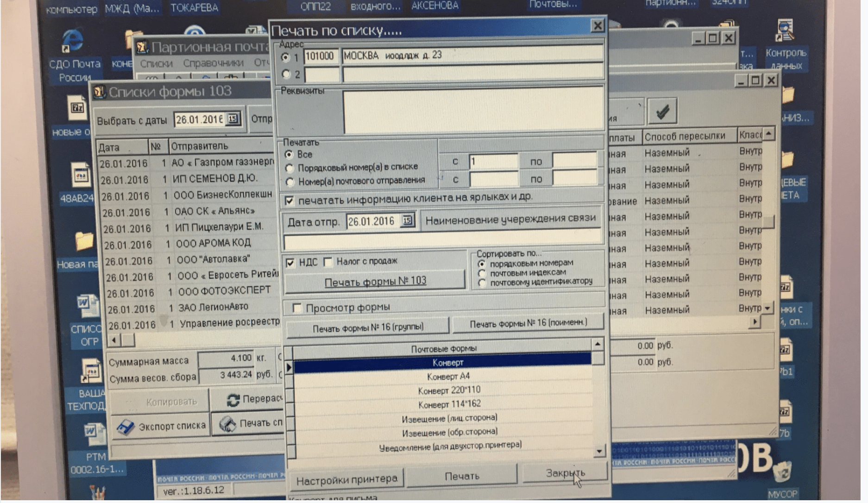Select Конверт A4 form
The width and height of the screenshot is (868, 503).
pyautogui.click(x=443, y=376)
